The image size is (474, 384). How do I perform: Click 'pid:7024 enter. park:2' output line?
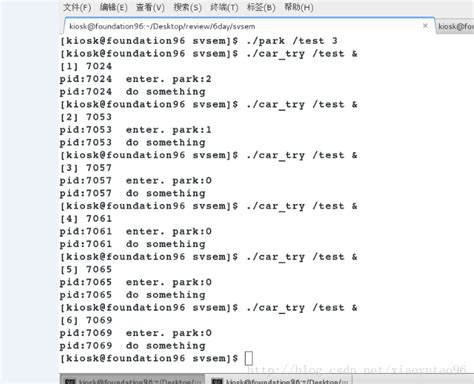(136, 79)
